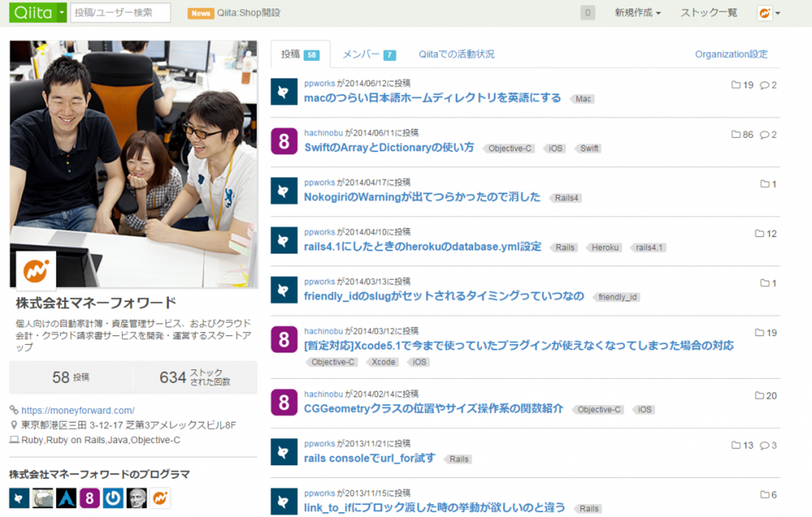Open the ppworks author link on mac post
Viewport: 812px width, 517px height.
[x=320, y=83]
